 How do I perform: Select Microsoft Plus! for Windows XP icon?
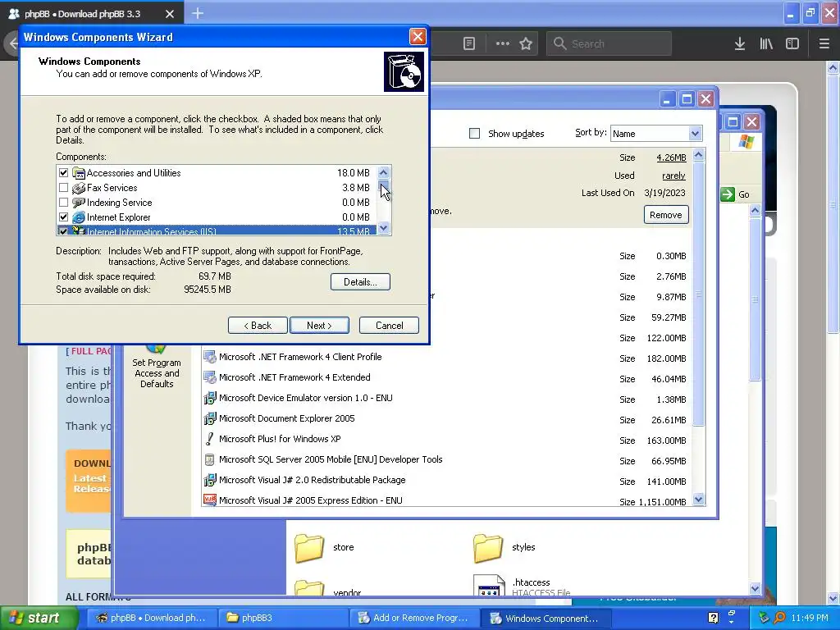[x=210, y=439]
